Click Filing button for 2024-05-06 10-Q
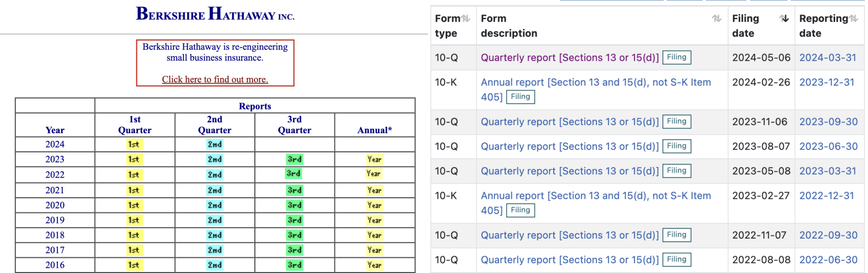Image resolution: width=868 pixels, height=273 pixels. (677, 57)
